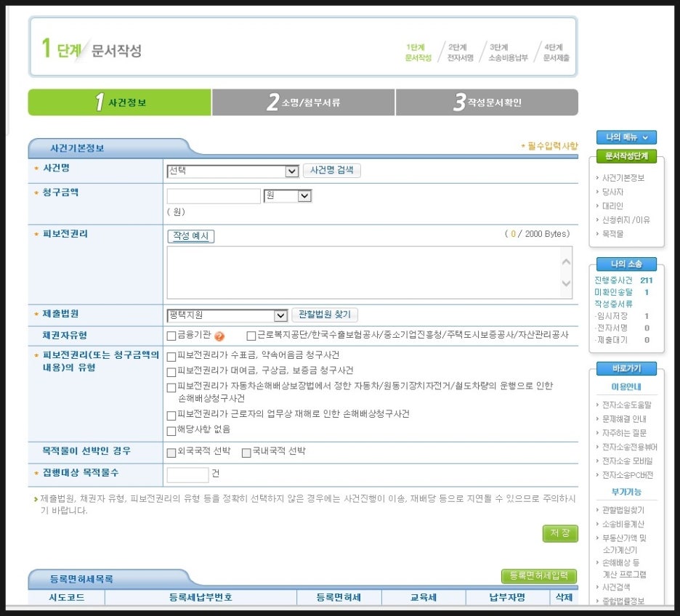Click the 나의 메뉴 chevron button
The width and height of the screenshot is (680, 616).
coord(626,137)
